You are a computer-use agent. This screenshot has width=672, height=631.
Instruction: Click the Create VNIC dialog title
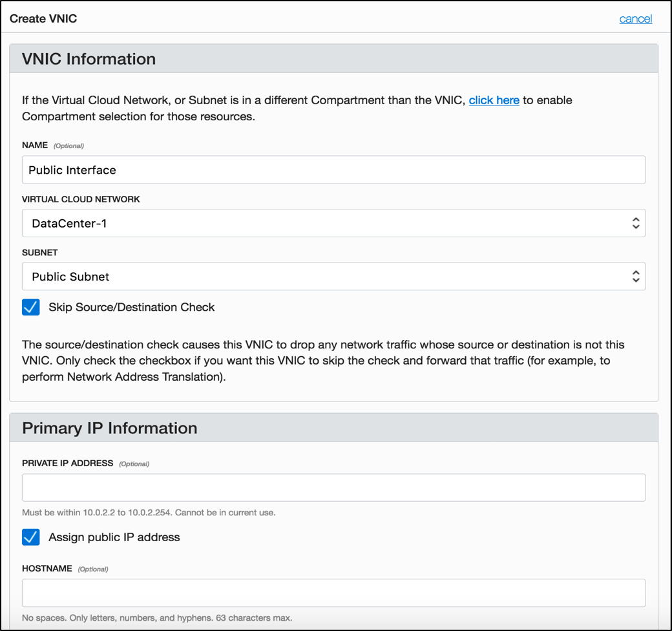[x=43, y=19]
